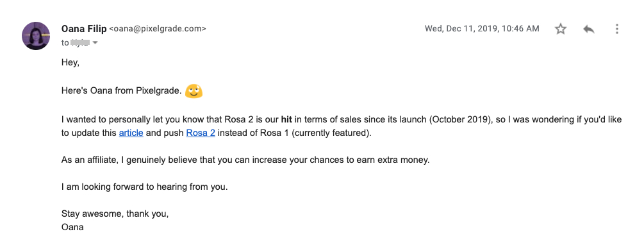Click the blurred recipient name
The width and height of the screenshot is (644, 252).
click(80, 42)
